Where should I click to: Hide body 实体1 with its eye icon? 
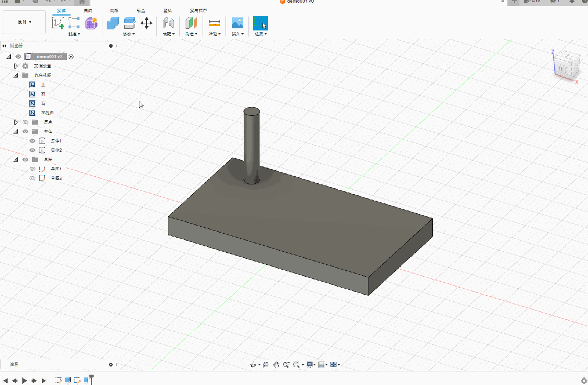pos(33,141)
